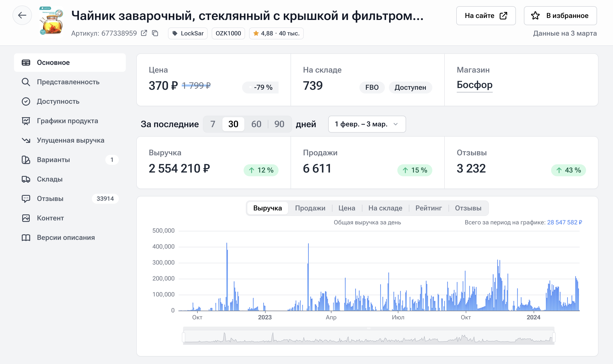Click the Склады truck icon
The height and width of the screenshot is (364, 613).
tap(26, 179)
